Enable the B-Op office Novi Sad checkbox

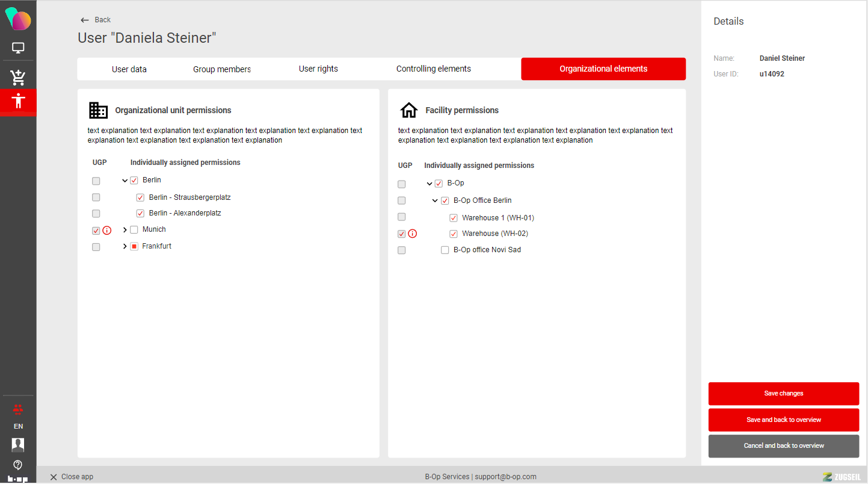(x=445, y=250)
